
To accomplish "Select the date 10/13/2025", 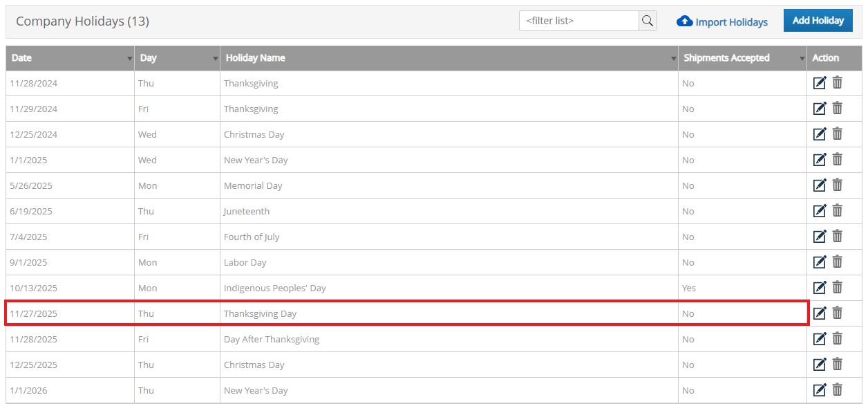I will coord(34,288).
